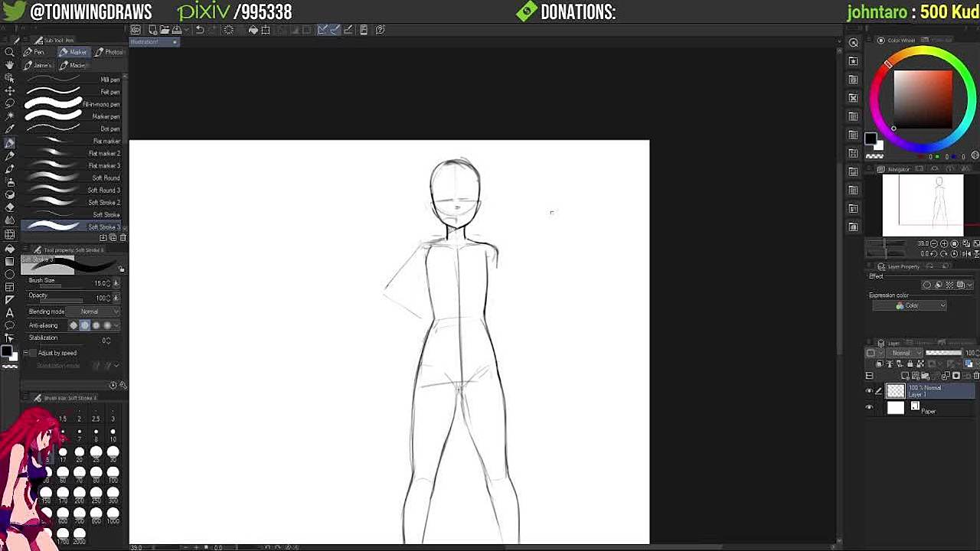Open the Expression color dropdown
This screenshot has width=980, height=551.
click(x=909, y=306)
